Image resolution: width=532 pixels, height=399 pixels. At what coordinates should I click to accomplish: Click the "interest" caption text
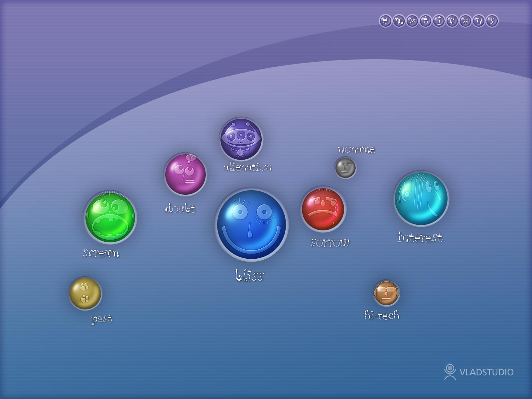pyautogui.click(x=420, y=238)
